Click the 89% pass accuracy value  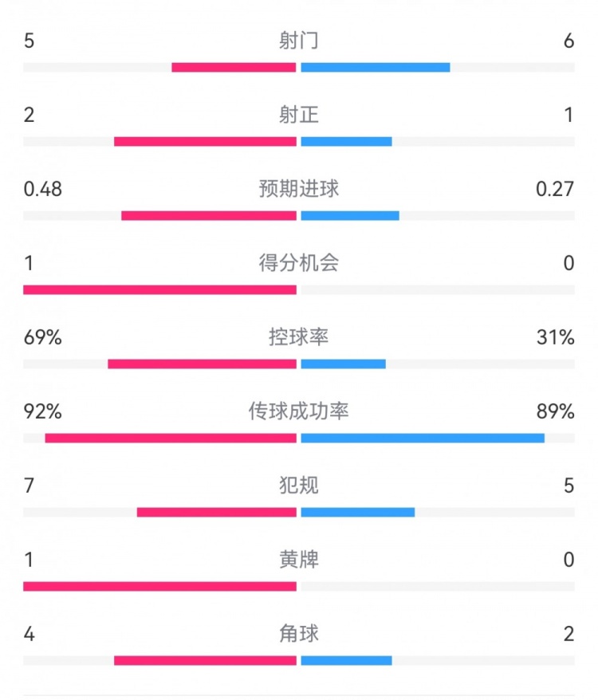click(x=556, y=411)
